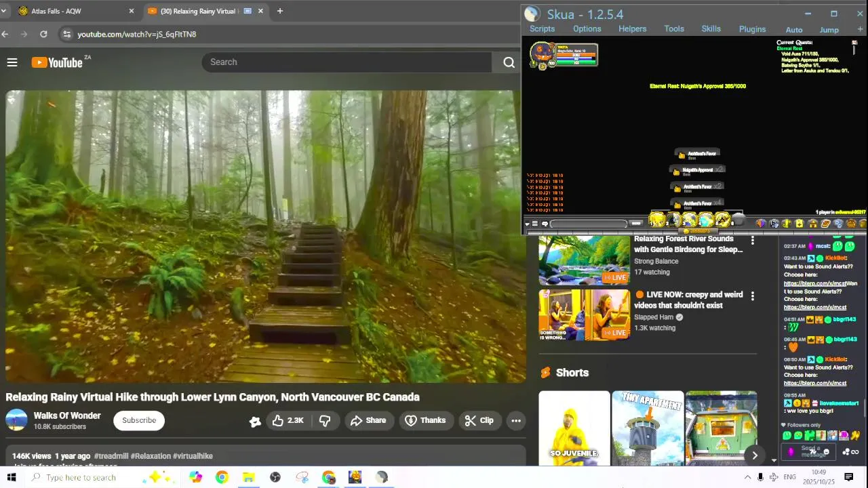
Task: Reload the page in Chrome
Action: click(x=43, y=34)
